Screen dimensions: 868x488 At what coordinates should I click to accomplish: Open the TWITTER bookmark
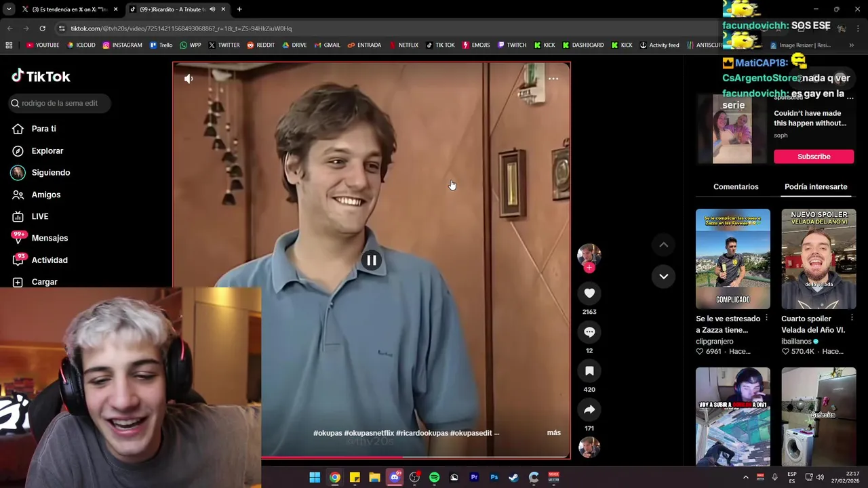[224, 45]
